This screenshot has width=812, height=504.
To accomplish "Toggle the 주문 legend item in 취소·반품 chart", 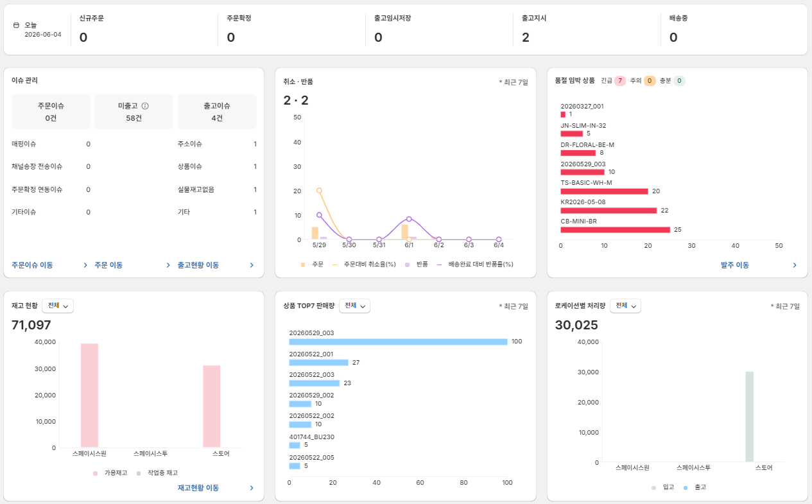I will click(x=312, y=265).
